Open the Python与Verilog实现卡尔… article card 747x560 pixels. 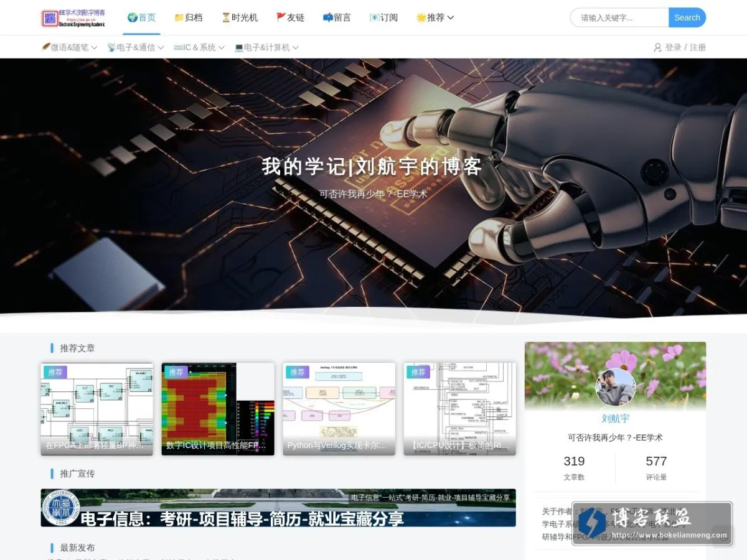tap(339, 409)
